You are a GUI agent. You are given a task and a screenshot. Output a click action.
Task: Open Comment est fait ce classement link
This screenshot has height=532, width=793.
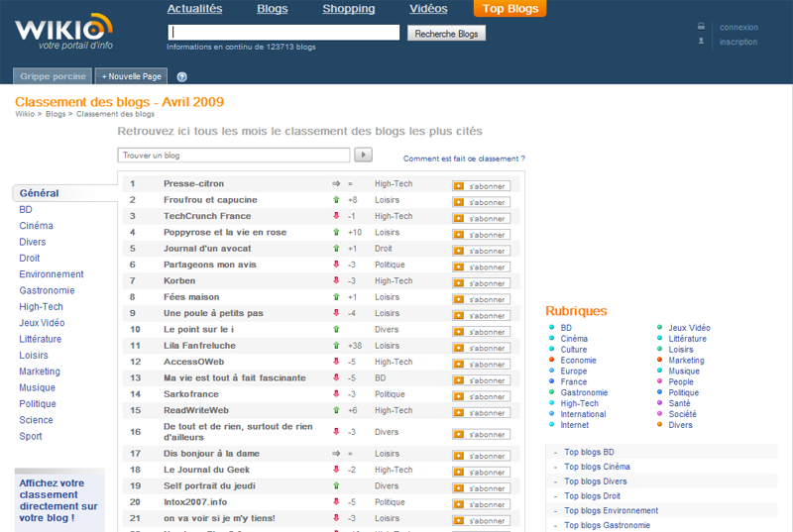[464, 159]
